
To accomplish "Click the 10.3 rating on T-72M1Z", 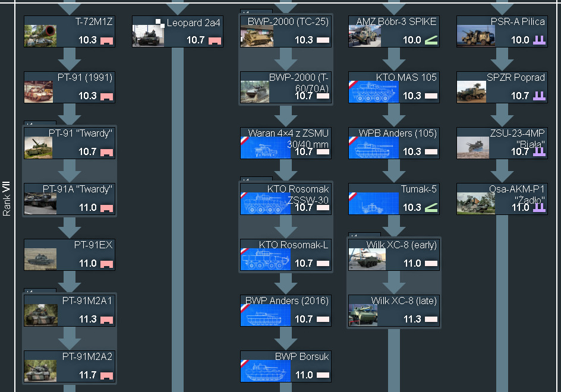I will pos(88,40).
